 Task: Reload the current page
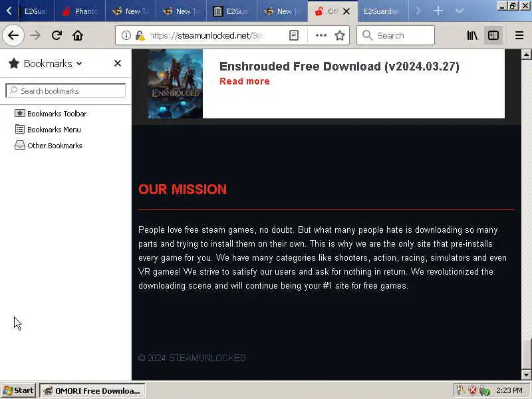pos(57,35)
